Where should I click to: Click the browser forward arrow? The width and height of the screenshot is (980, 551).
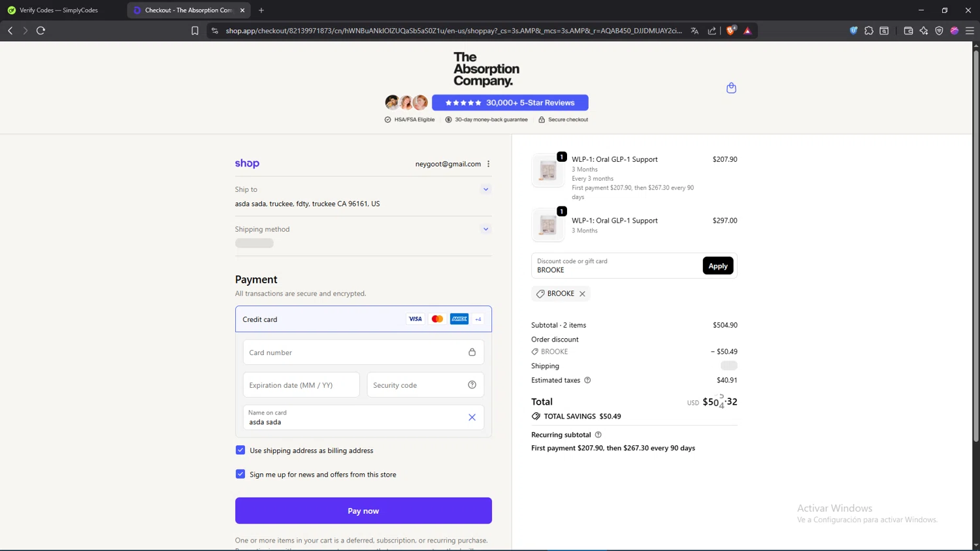[25, 31]
